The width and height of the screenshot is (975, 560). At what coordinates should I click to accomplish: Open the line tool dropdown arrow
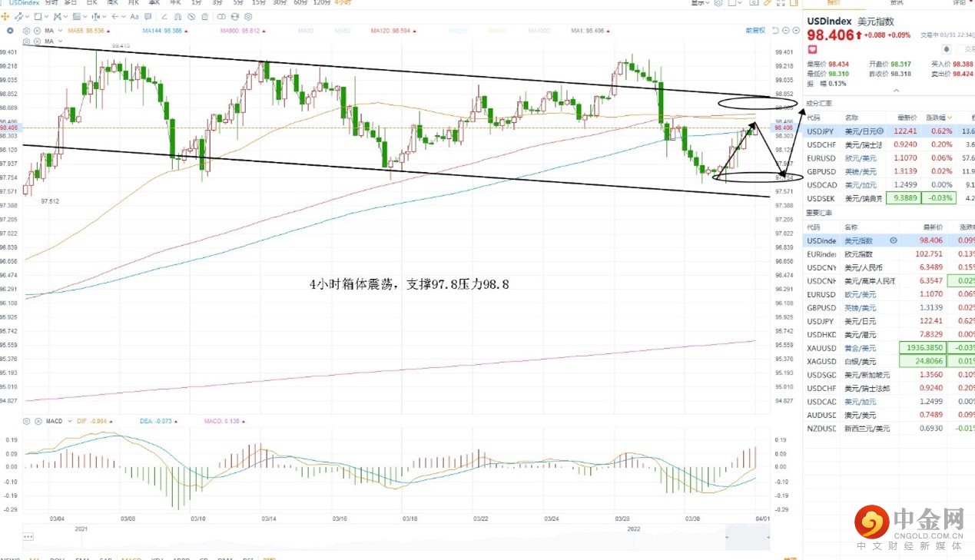coord(27,17)
